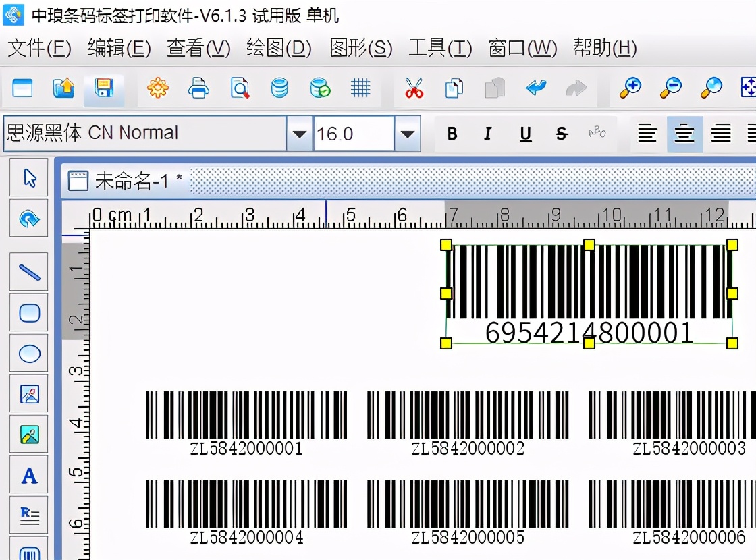Open the database connection icon
The width and height of the screenshot is (756, 560).
pos(279,88)
